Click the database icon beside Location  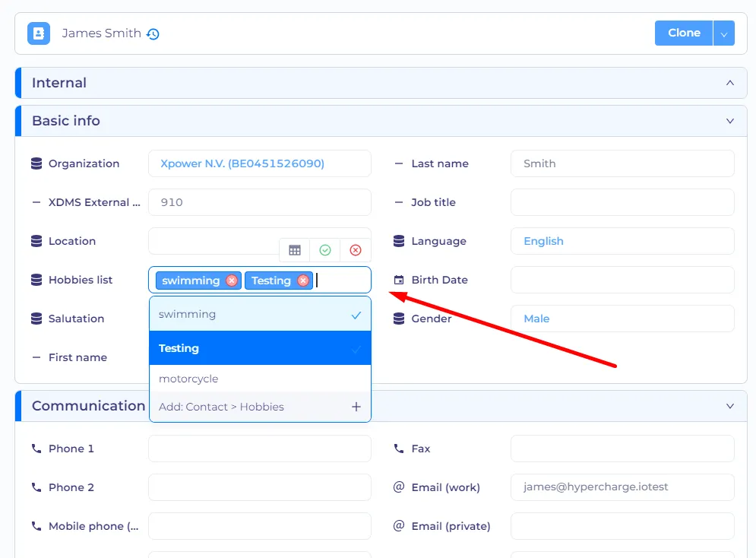point(36,241)
